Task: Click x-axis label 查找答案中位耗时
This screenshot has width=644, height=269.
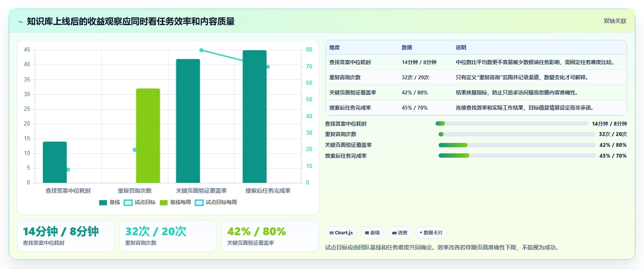Action: pyautogui.click(x=68, y=191)
